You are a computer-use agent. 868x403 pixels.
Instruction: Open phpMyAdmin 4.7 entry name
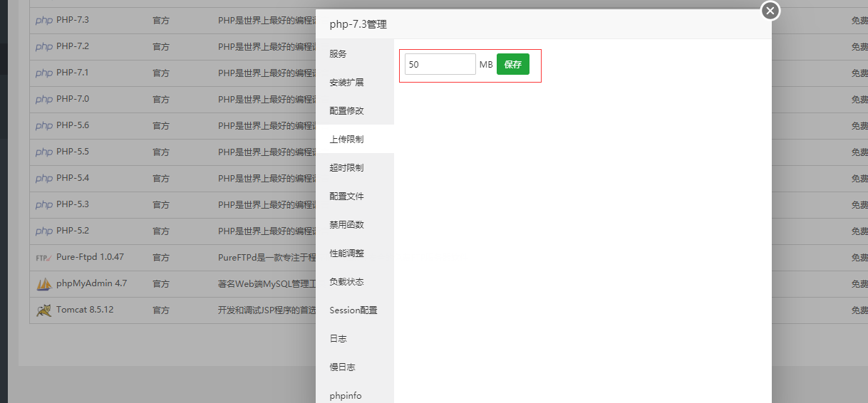click(x=92, y=283)
